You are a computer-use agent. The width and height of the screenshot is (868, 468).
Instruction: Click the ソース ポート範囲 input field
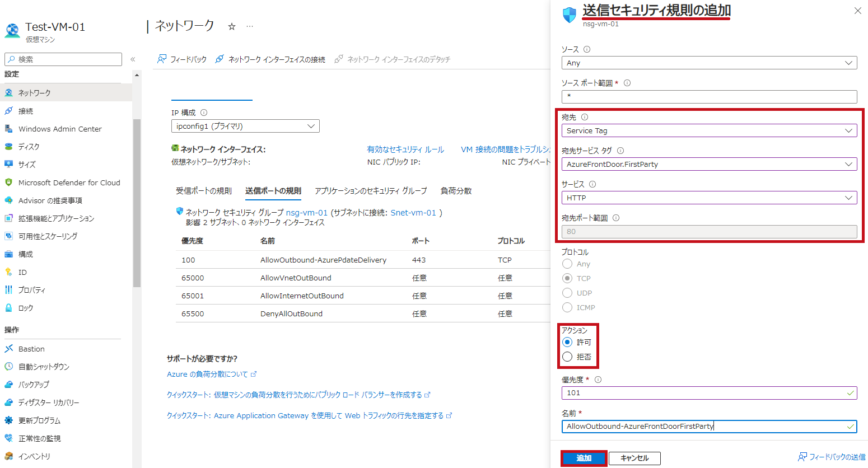[709, 96]
